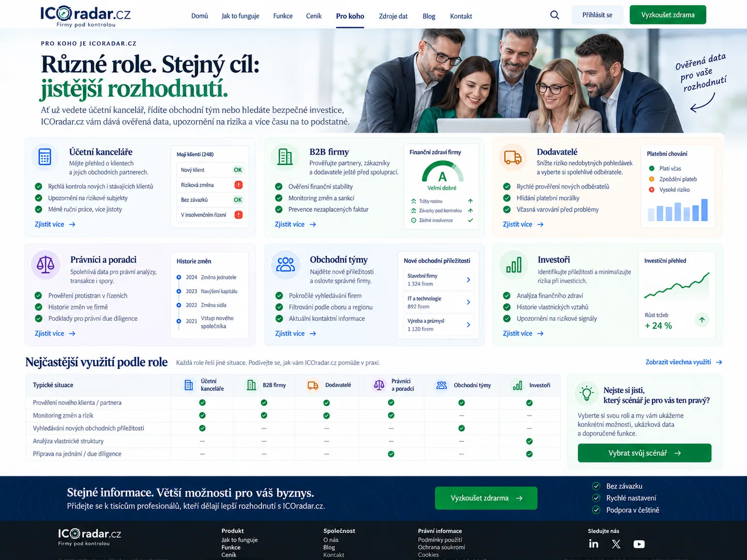Click header Vyzkoušet zdarma button
Image resolution: width=747 pixels, height=560 pixels.
pos(668,15)
